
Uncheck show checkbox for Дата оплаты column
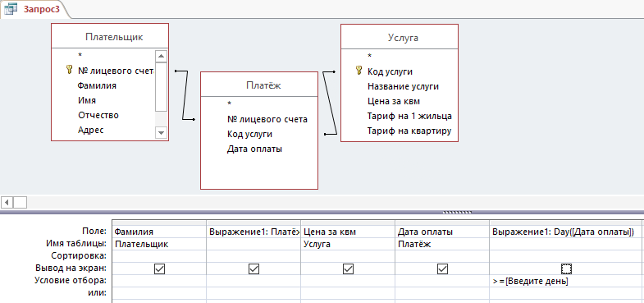coord(442,269)
